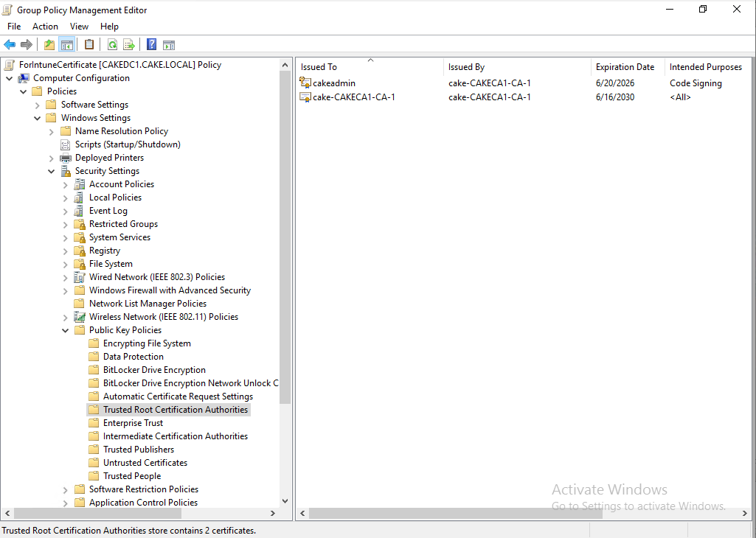Click the Code Signing purpose cell

click(x=696, y=83)
